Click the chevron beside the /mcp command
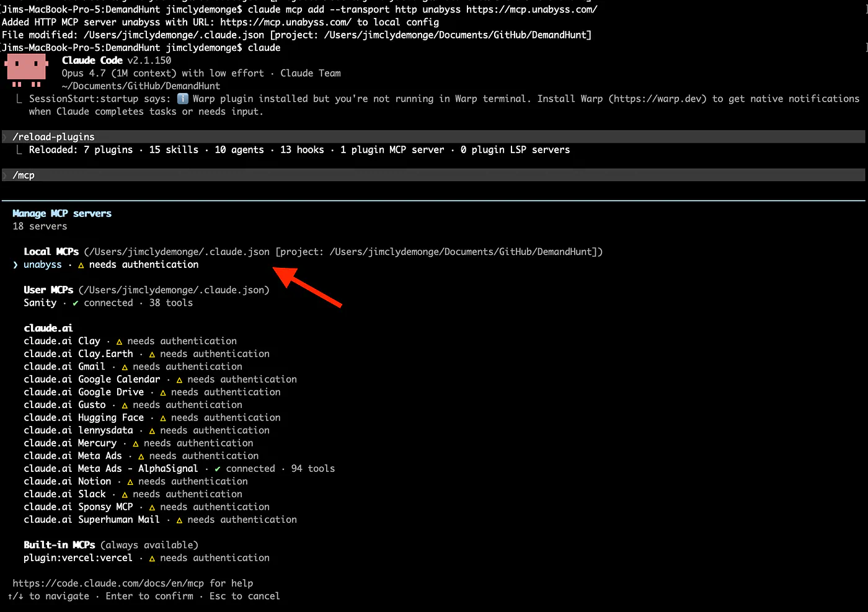Screen dimensions: 868x612 [x=5, y=175]
